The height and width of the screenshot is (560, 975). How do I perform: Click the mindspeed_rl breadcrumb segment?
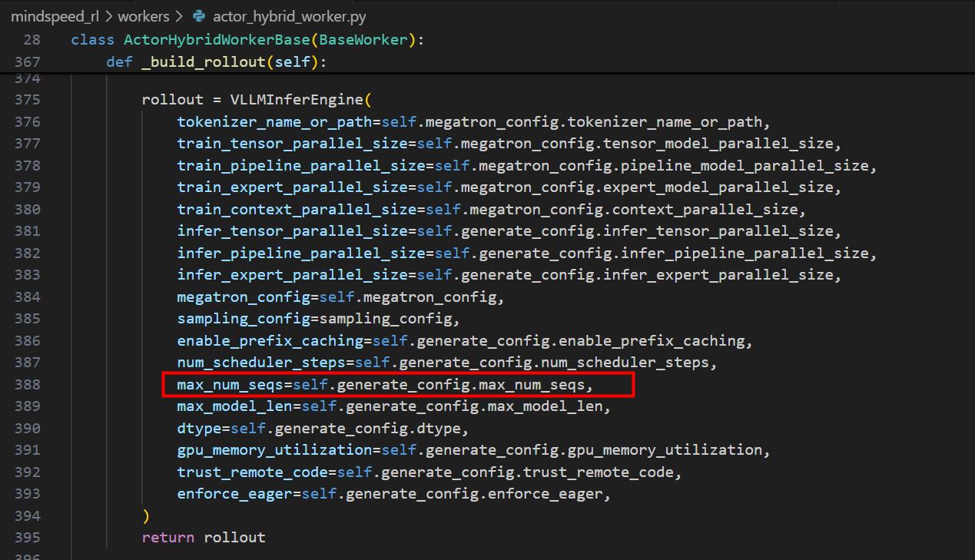(x=55, y=16)
